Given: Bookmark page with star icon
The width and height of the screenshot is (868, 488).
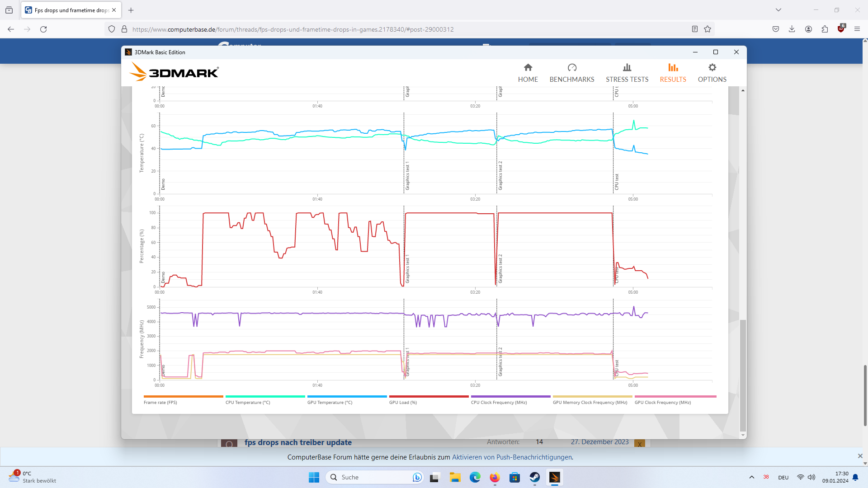Looking at the screenshot, I should coord(708,29).
